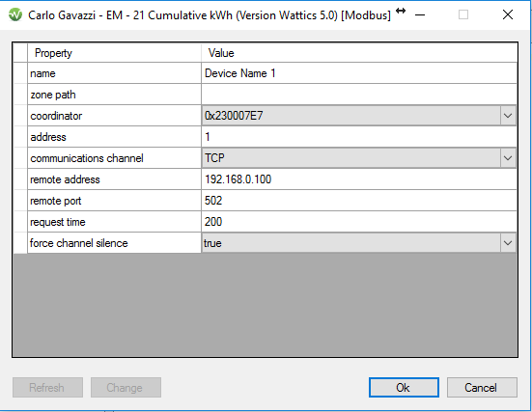This screenshot has width=532, height=412.
Task: Close the Carlo Gavazzi dialog window
Action: (508, 14)
